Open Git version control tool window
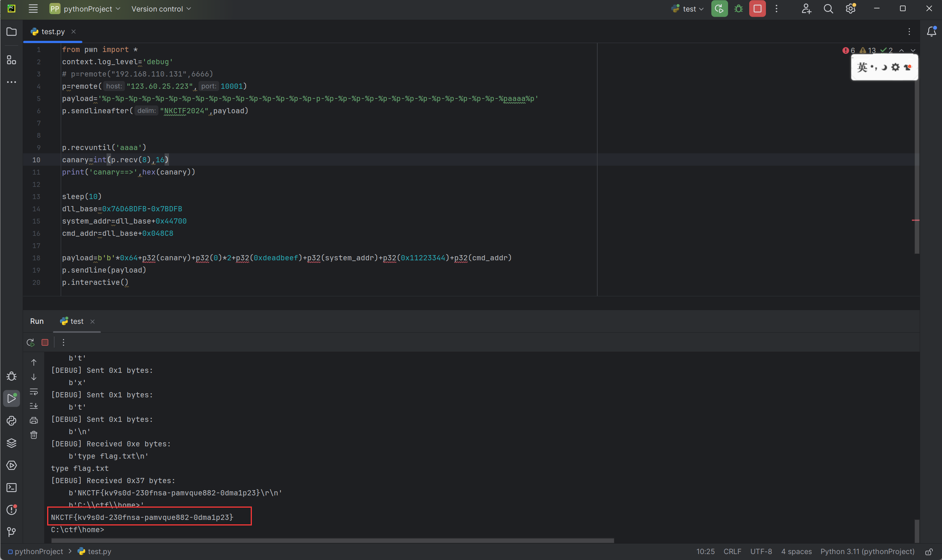 coord(12,532)
